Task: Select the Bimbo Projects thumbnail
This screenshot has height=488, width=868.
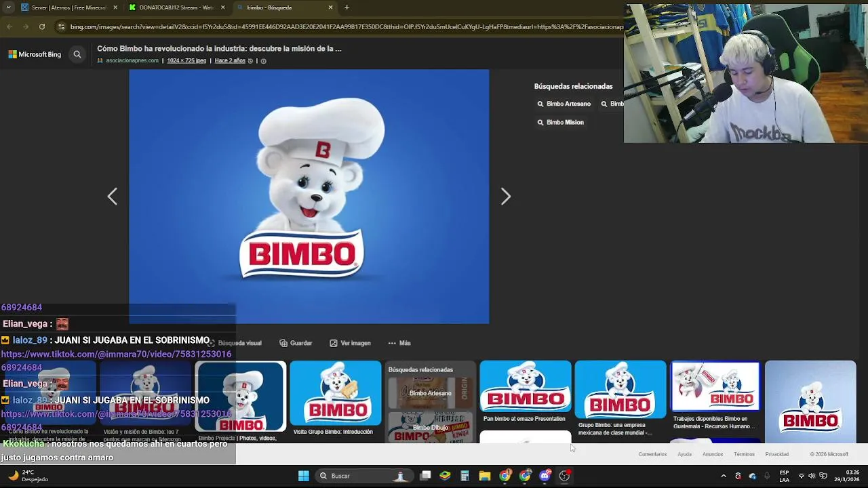Action: [241, 397]
